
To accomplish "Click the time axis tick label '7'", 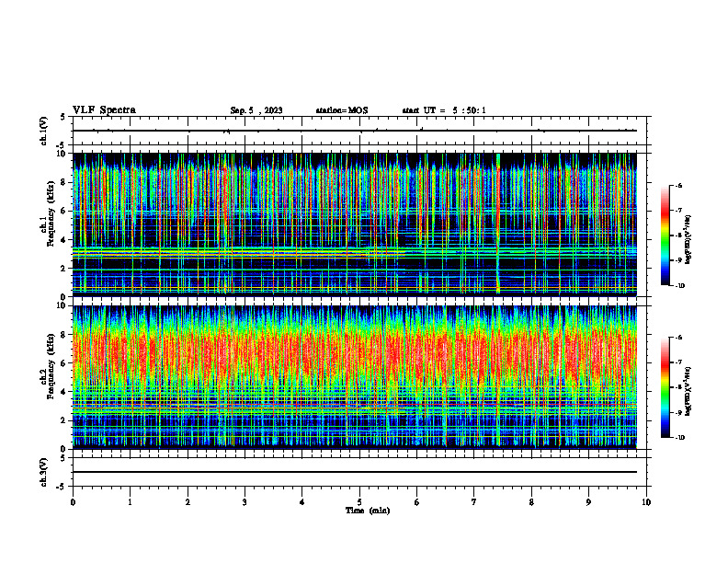I will click(x=474, y=502).
